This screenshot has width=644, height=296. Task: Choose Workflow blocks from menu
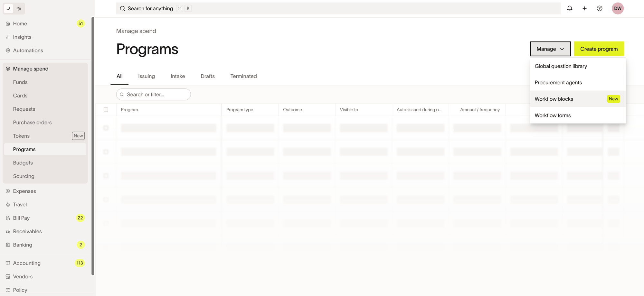[578, 99]
